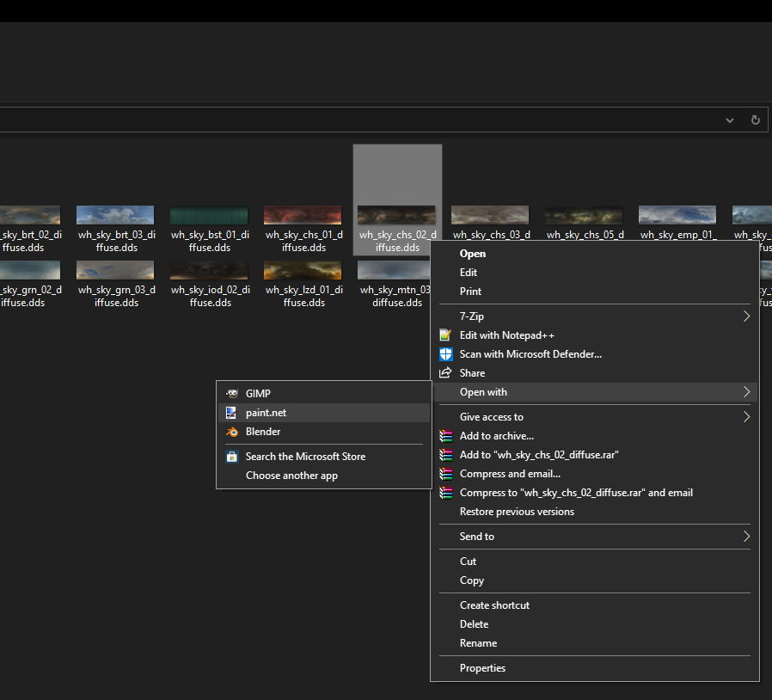772x700 pixels.
Task: Open file with GIMP
Action: [x=324, y=394]
